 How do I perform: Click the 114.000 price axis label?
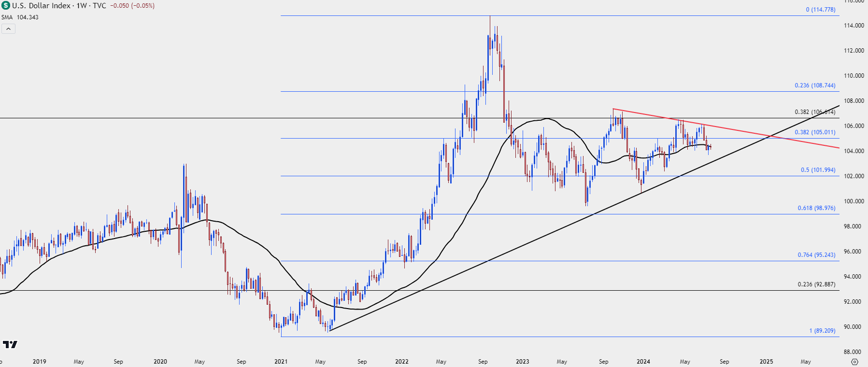(x=854, y=26)
